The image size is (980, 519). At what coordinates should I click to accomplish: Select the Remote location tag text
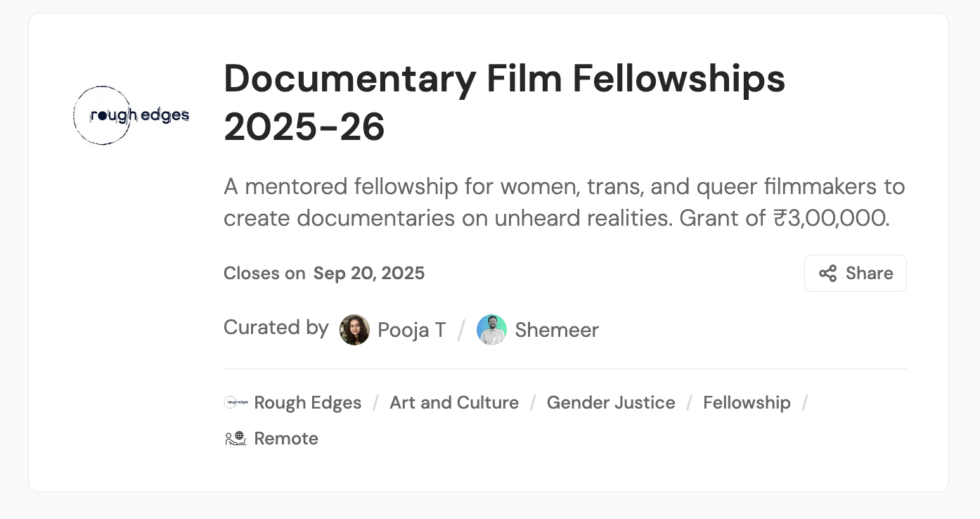pos(285,439)
